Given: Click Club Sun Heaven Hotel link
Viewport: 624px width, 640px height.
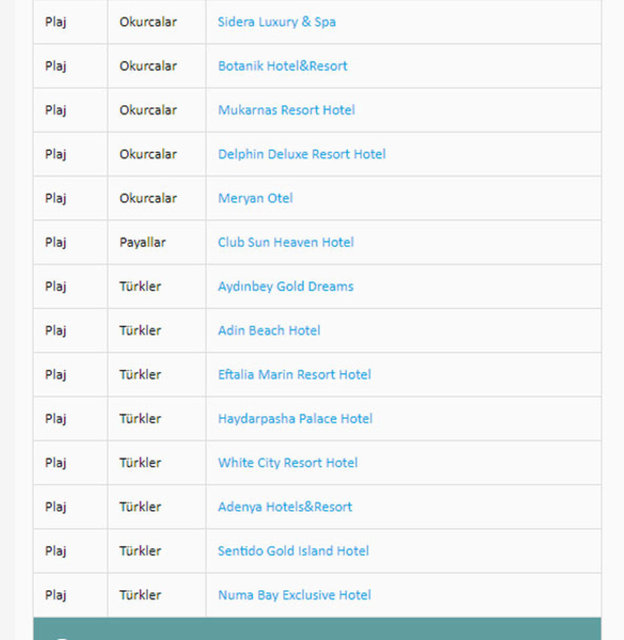Looking at the screenshot, I should (285, 242).
